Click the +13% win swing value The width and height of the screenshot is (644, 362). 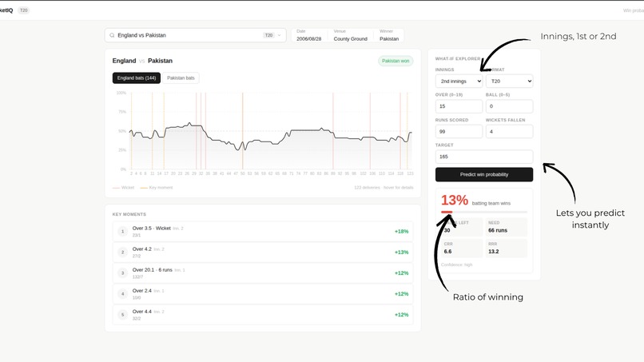(401, 253)
